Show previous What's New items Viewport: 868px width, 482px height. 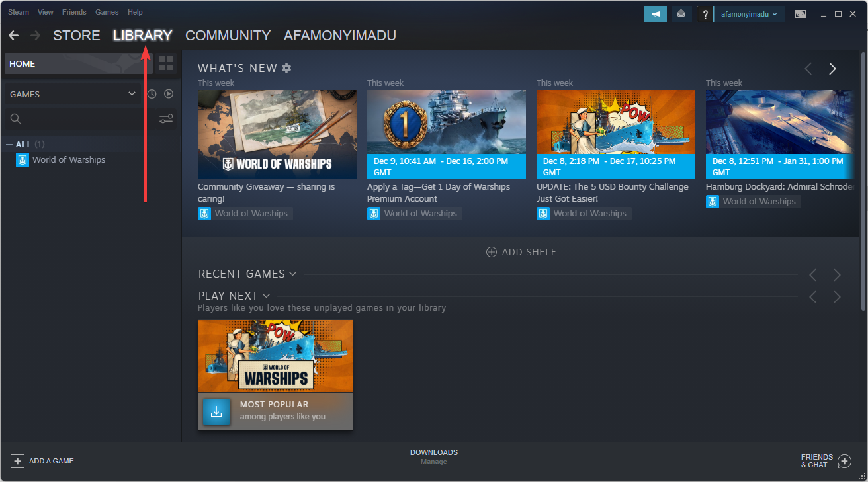(x=808, y=69)
